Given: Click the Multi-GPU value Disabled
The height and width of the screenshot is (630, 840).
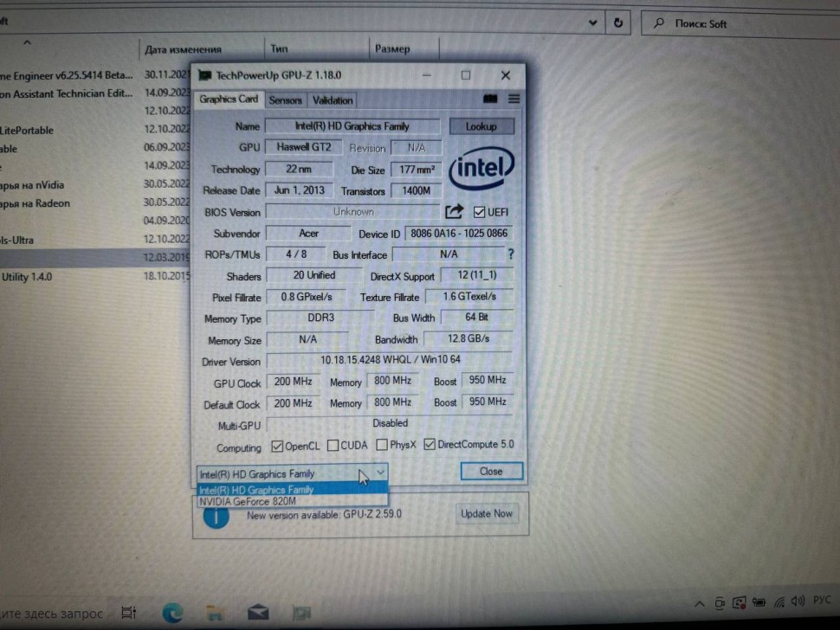Looking at the screenshot, I should [x=390, y=423].
